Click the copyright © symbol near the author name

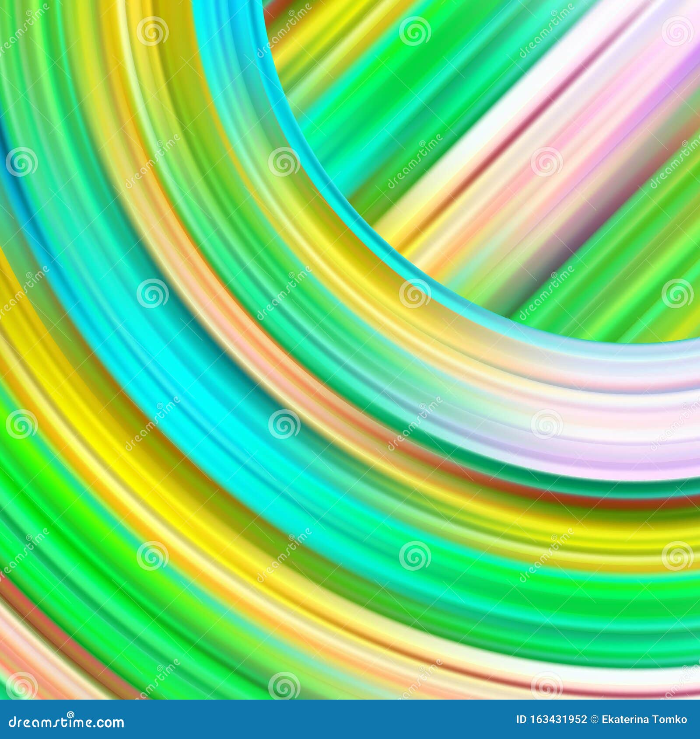[x=595, y=719]
